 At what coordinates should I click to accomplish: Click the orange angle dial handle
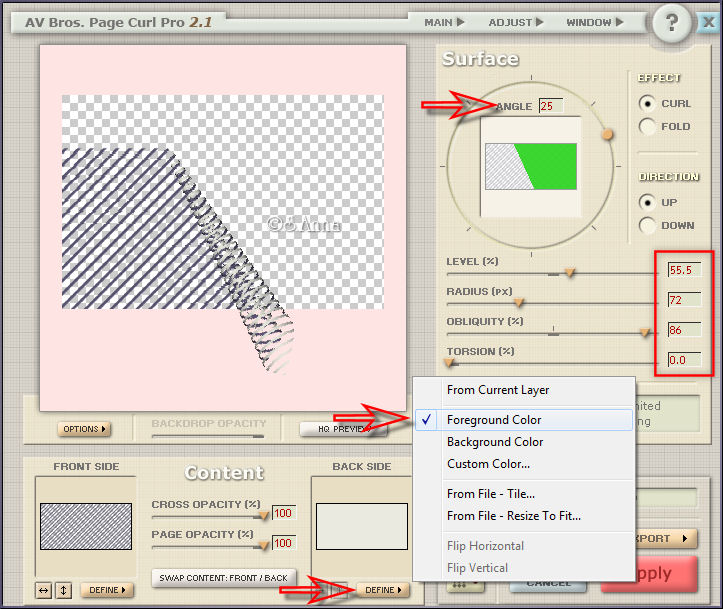[x=606, y=134]
